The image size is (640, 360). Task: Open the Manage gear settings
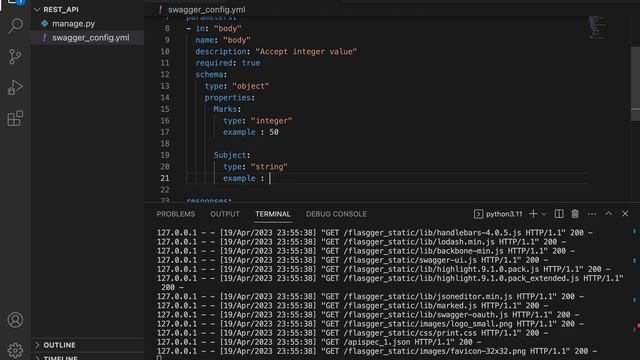tap(15, 351)
